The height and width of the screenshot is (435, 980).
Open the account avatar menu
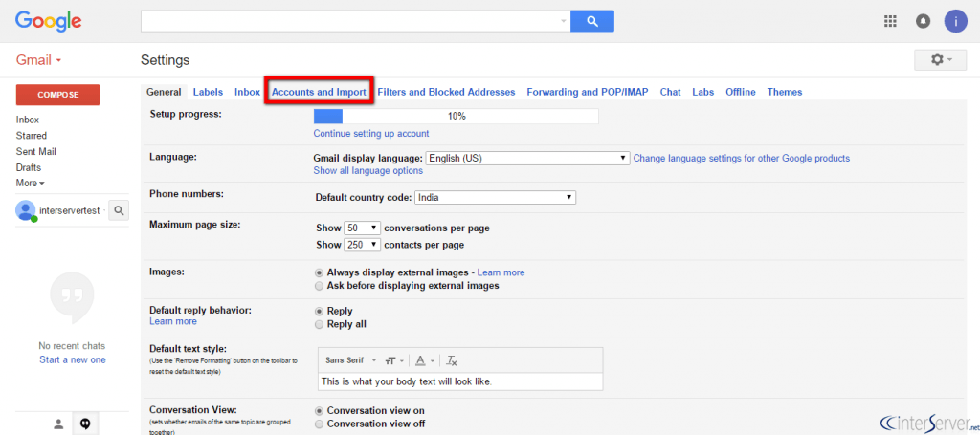coord(956,21)
